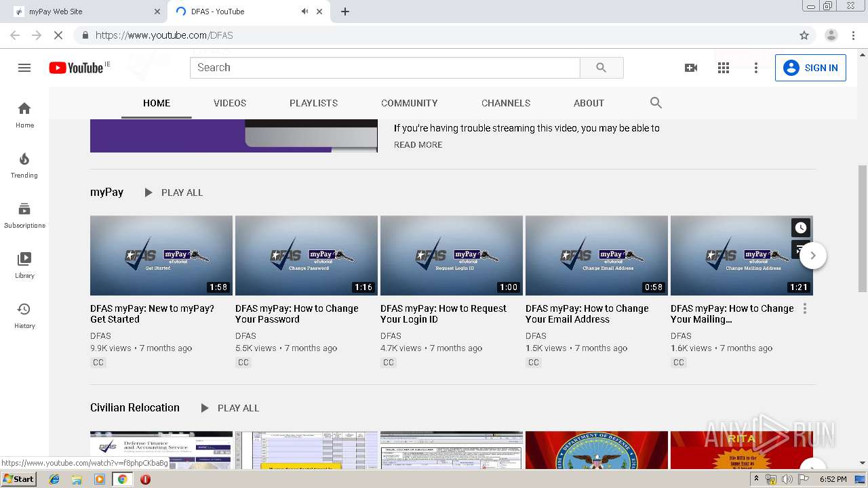Viewport: 868px width, 488px height.
Task: Mute the DFAS YouTube tab audio
Action: (304, 12)
